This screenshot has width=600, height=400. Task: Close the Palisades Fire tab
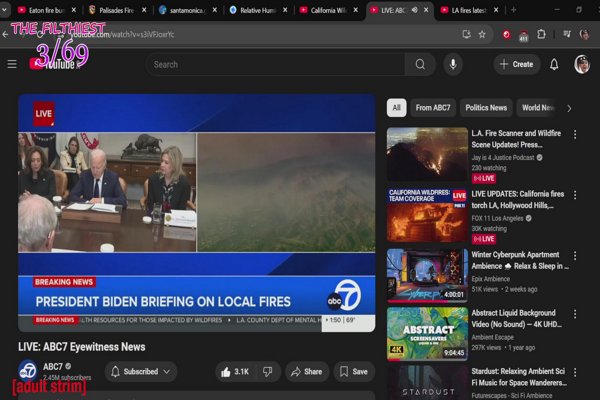[144, 10]
